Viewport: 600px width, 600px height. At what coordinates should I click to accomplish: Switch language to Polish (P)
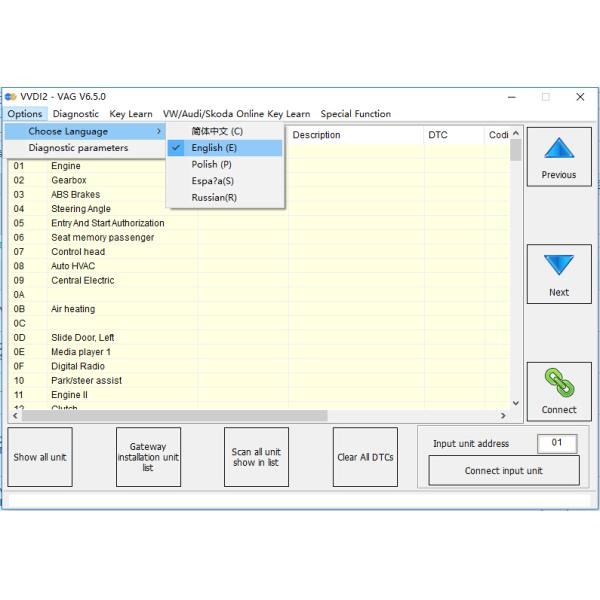click(x=211, y=164)
